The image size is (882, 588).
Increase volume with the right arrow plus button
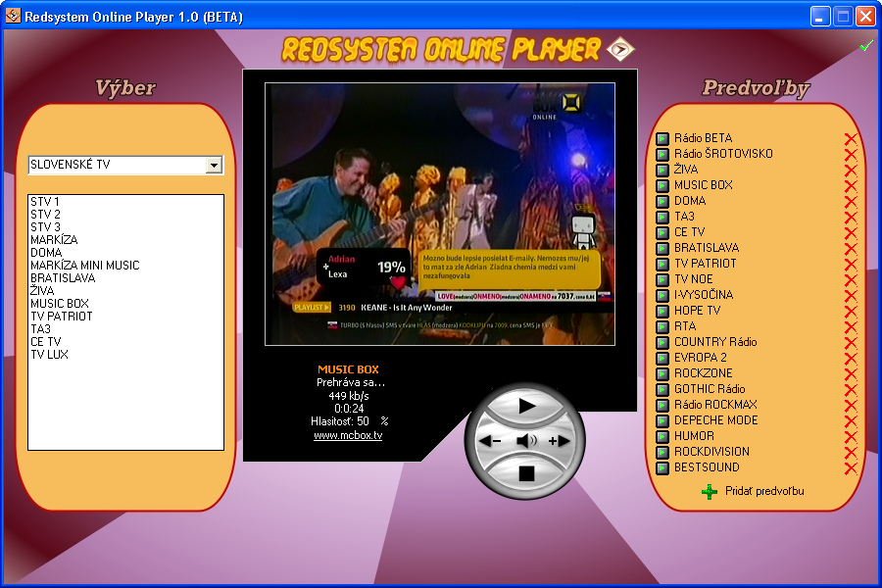pos(561,441)
